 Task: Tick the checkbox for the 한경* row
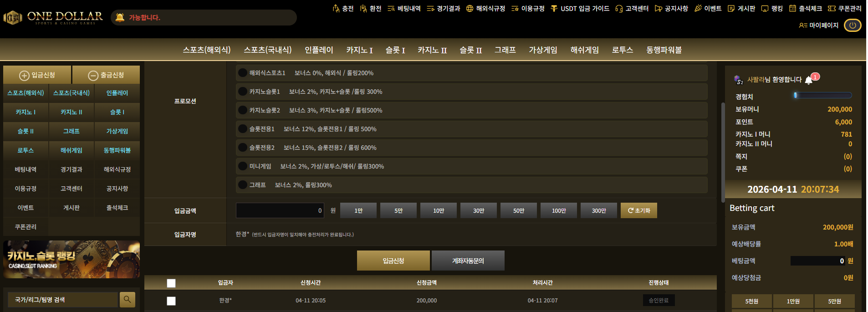click(171, 301)
